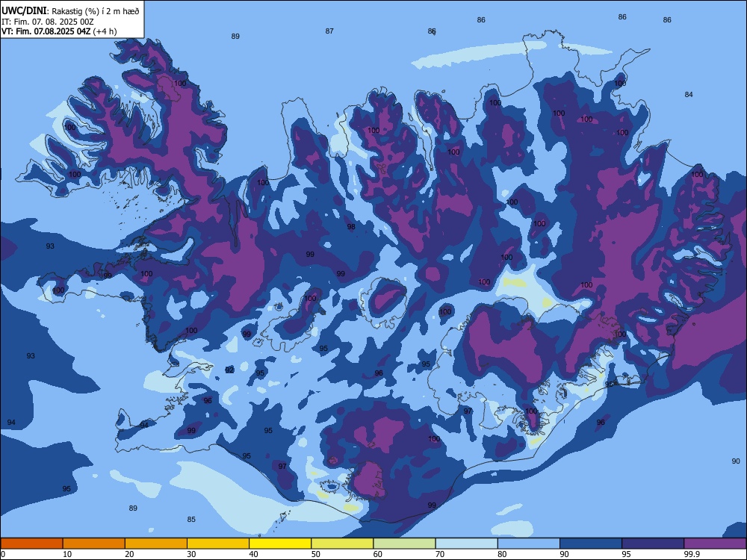Pick the light orange 20–30 legend band
The height and width of the screenshot is (560, 747).
click(x=156, y=544)
